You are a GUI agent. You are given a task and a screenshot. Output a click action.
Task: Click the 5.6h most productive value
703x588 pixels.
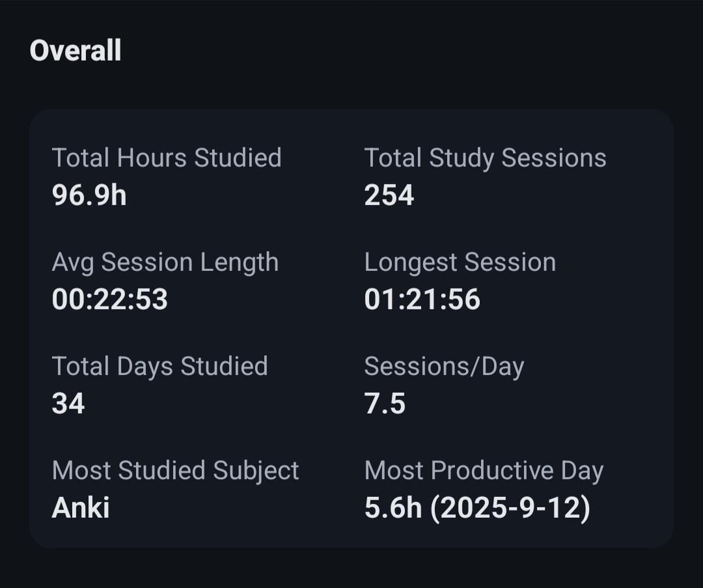click(x=393, y=508)
